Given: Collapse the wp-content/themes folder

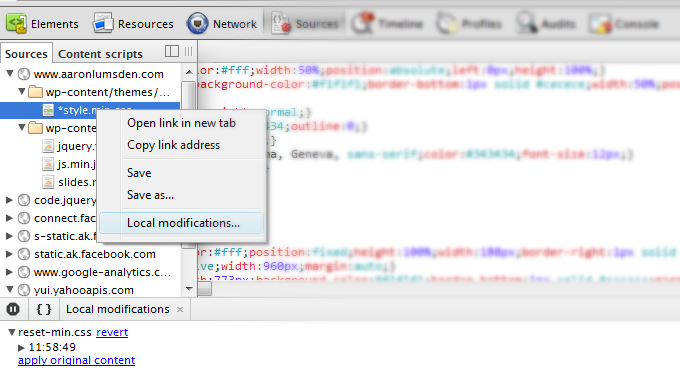Looking at the screenshot, I should point(21,91).
